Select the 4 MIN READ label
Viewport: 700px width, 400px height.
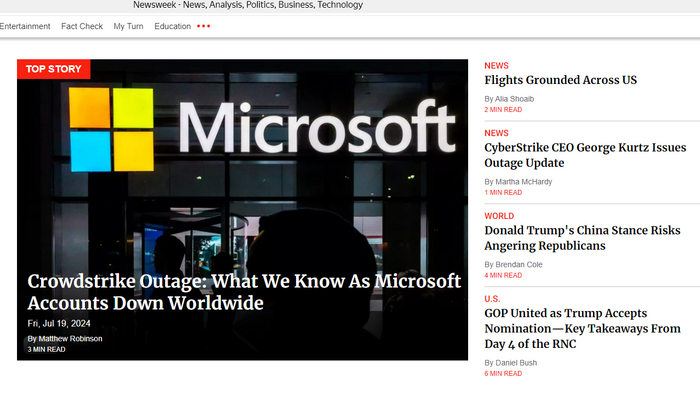click(503, 275)
